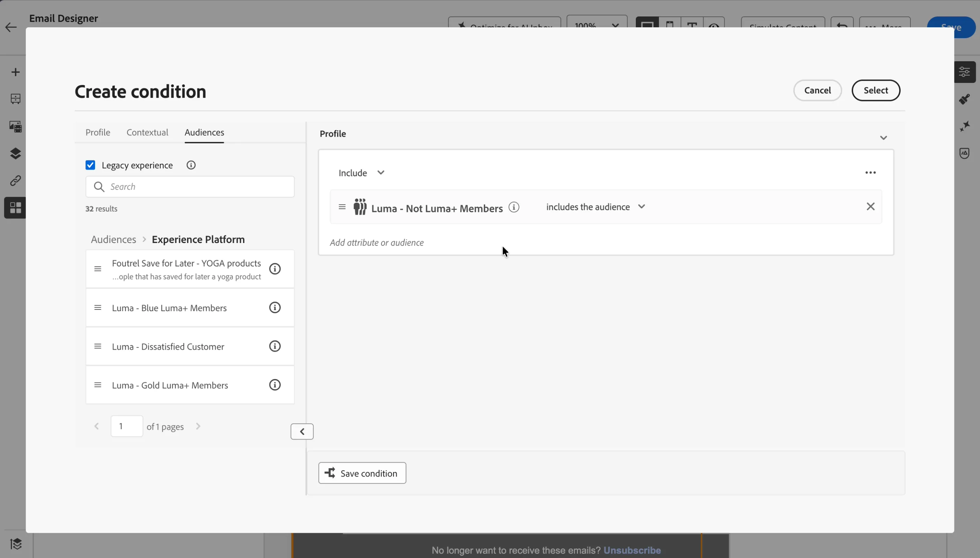Click the page number input field
The image size is (980, 558).
point(127,426)
